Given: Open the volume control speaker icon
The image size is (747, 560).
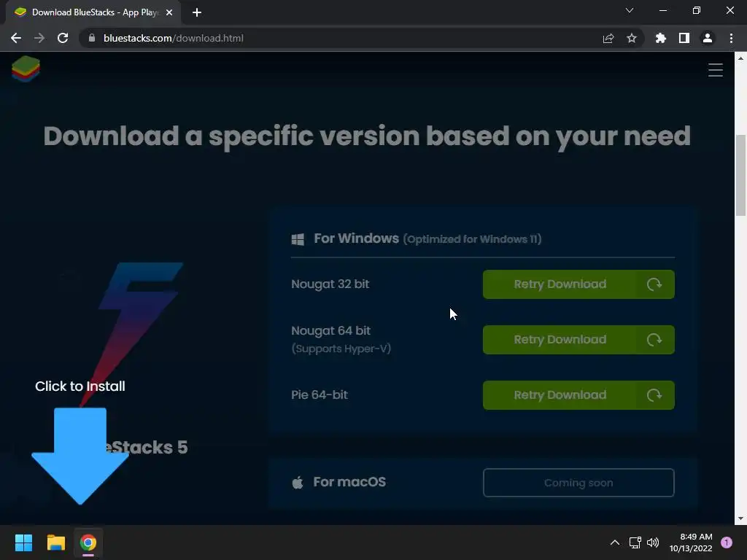Looking at the screenshot, I should [653, 542].
